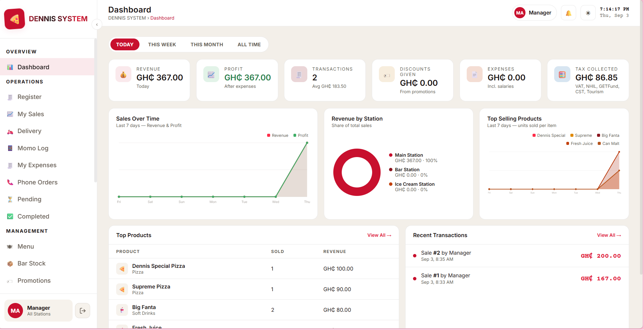Click the Promotions ticket icon
This screenshot has height=330, width=644.
click(x=10, y=281)
